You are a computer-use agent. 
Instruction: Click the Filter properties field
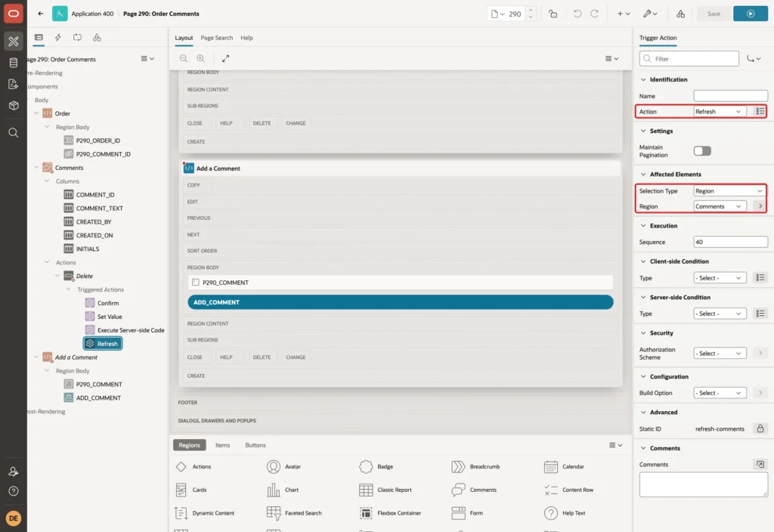[x=689, y=59]
